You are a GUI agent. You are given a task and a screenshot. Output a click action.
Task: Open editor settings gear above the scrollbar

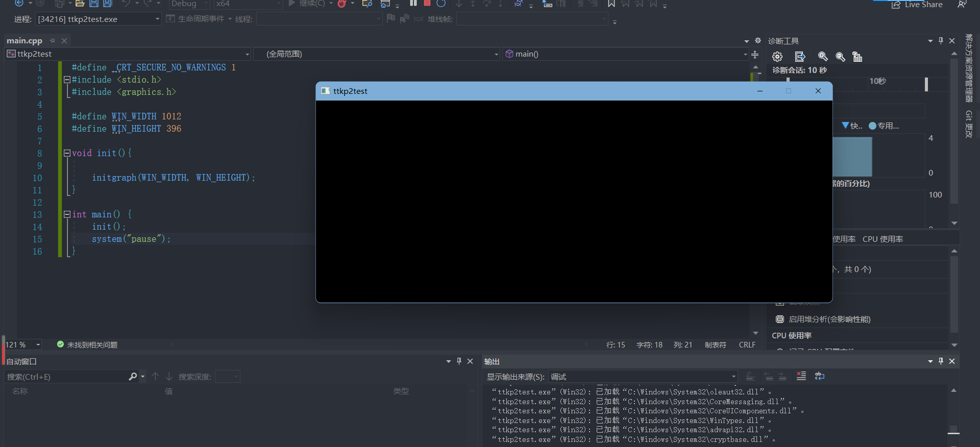[758, 40]
